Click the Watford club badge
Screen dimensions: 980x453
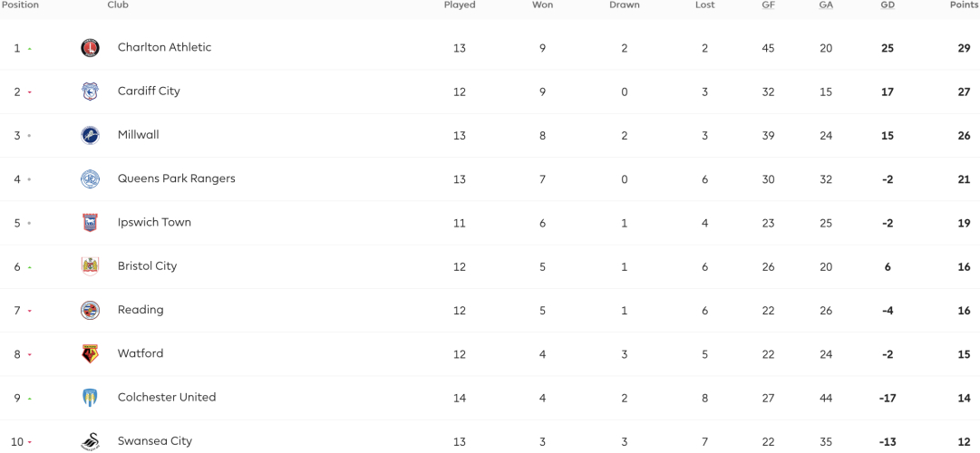(90, 353)
